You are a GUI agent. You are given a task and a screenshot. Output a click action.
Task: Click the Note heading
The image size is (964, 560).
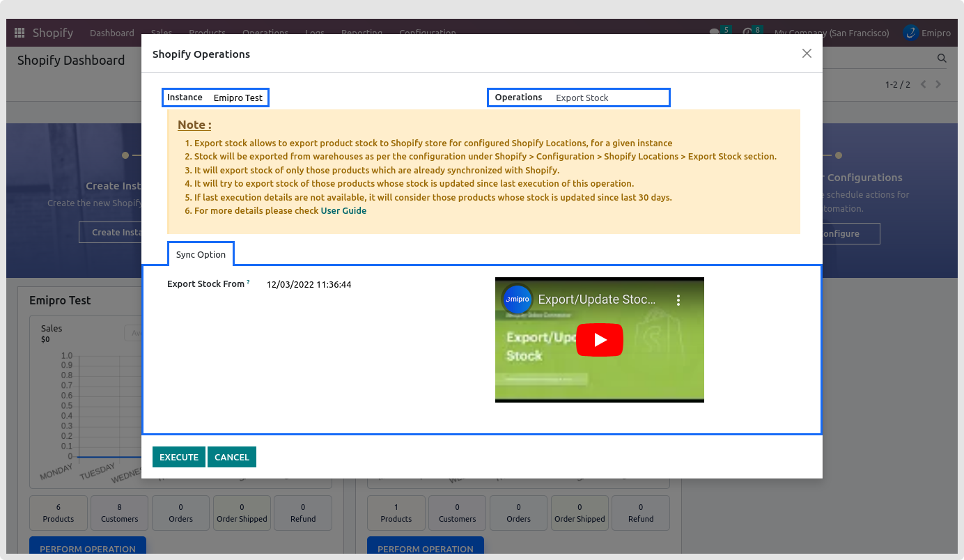[194, 125]
